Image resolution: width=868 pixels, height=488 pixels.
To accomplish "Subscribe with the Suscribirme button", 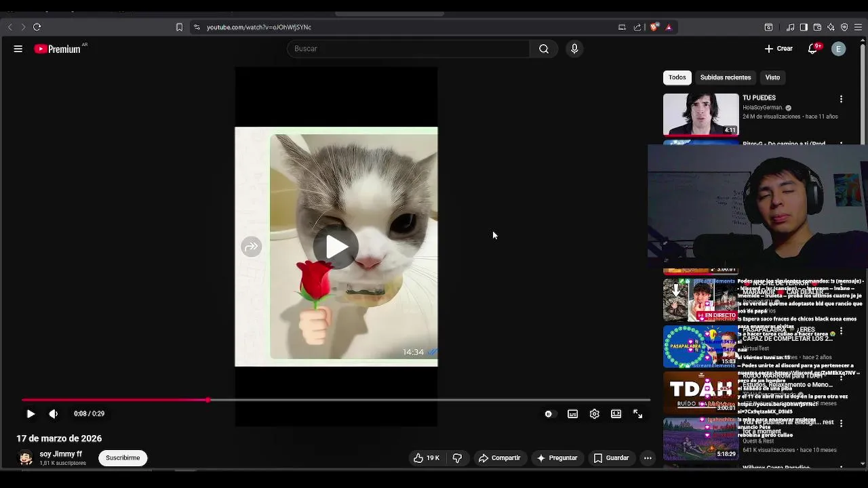I will pyautogui.click(x=123, y=458).
